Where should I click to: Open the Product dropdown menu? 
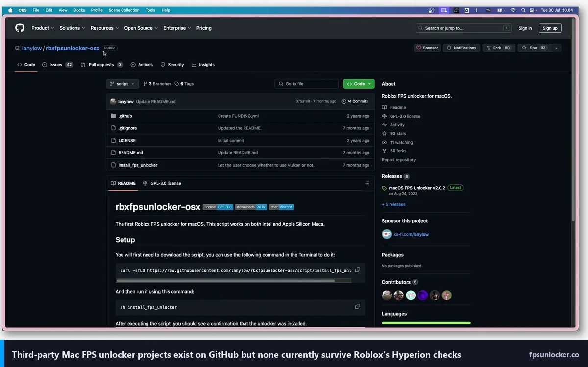[43, 28]
